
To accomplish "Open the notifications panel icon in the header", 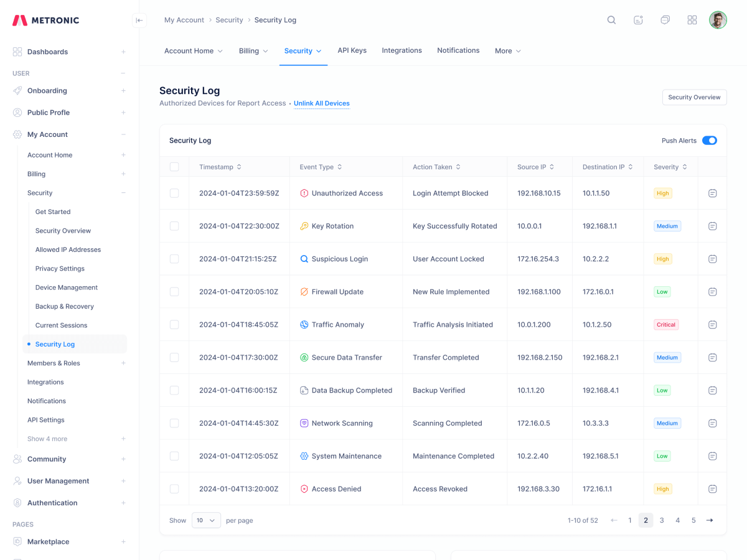I will coord(637,19).
